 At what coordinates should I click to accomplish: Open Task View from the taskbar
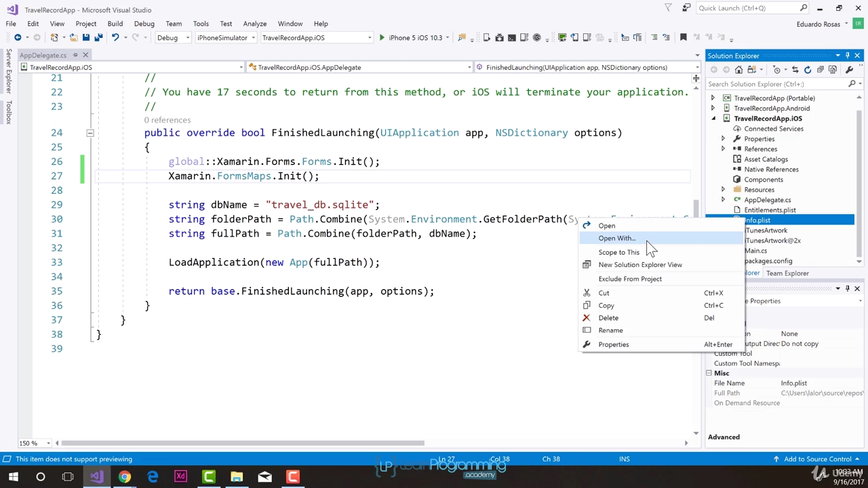tap(68, 477)
